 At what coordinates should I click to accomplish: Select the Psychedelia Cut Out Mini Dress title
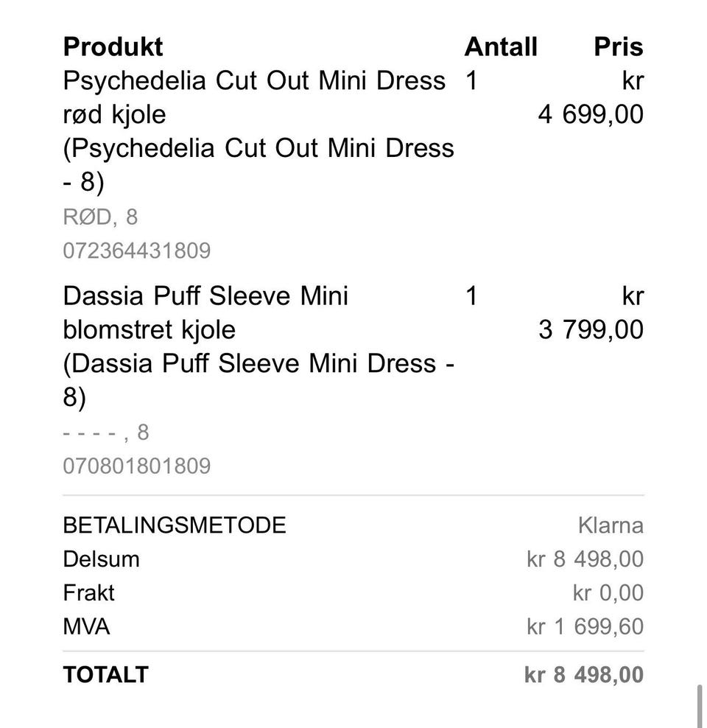[x=254, y=81]
